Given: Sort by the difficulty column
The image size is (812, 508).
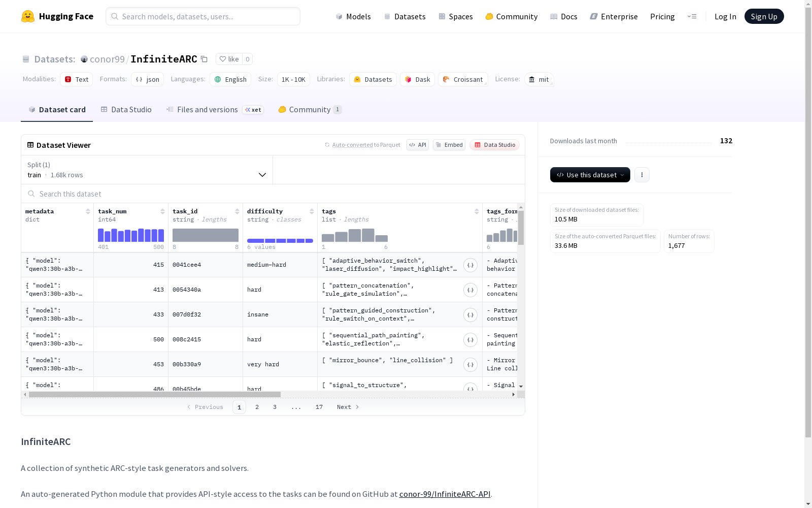Looking at the screenshot, I should pyautogui.click(x=312, y=211).
